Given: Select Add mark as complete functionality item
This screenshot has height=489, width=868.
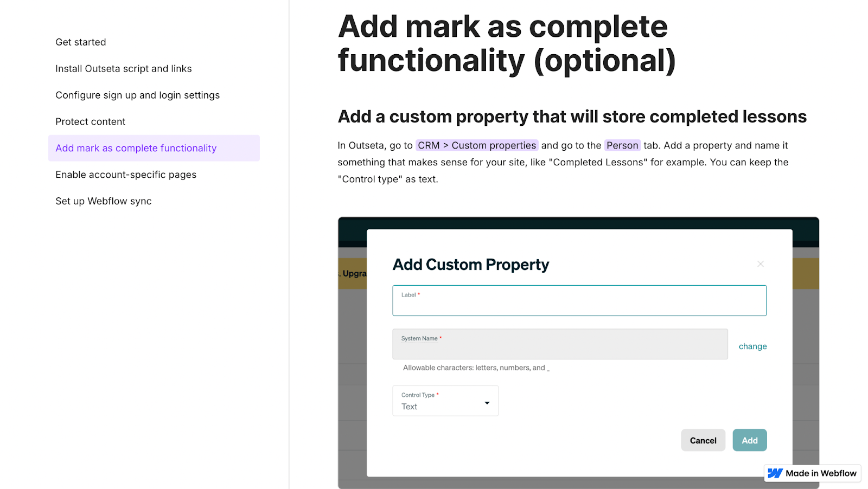Looking at the screenshot, I should coord(154,148).
